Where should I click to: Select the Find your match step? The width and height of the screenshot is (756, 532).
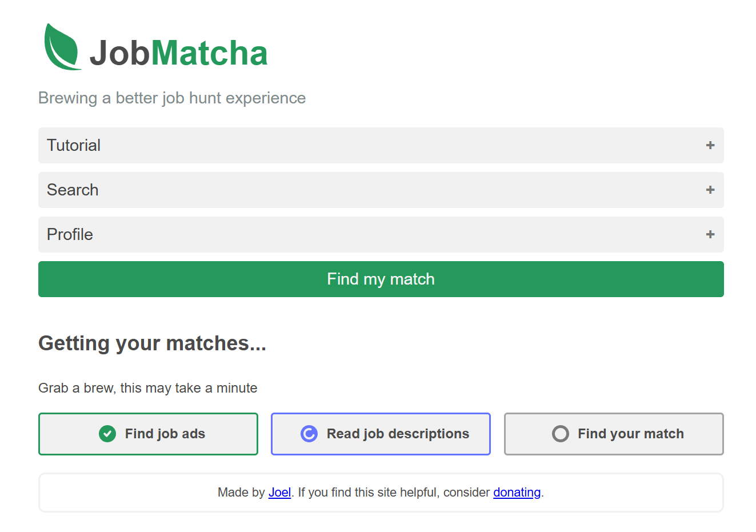tap(614, 434)
